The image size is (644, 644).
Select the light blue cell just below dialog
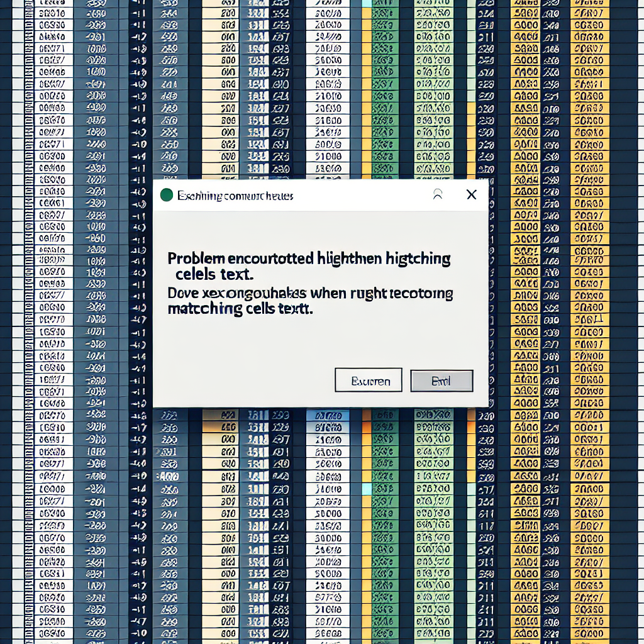click(328, 416)
